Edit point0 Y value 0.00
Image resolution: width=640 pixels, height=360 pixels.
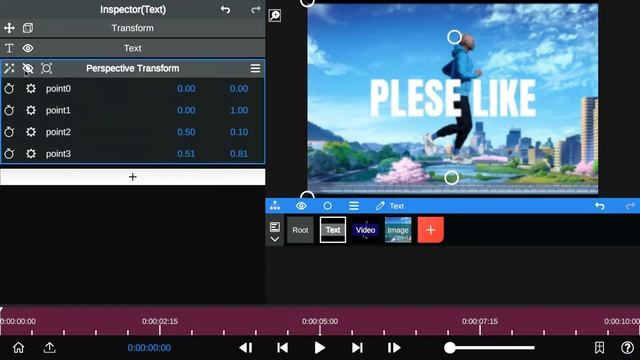click(x=239, y=89)
